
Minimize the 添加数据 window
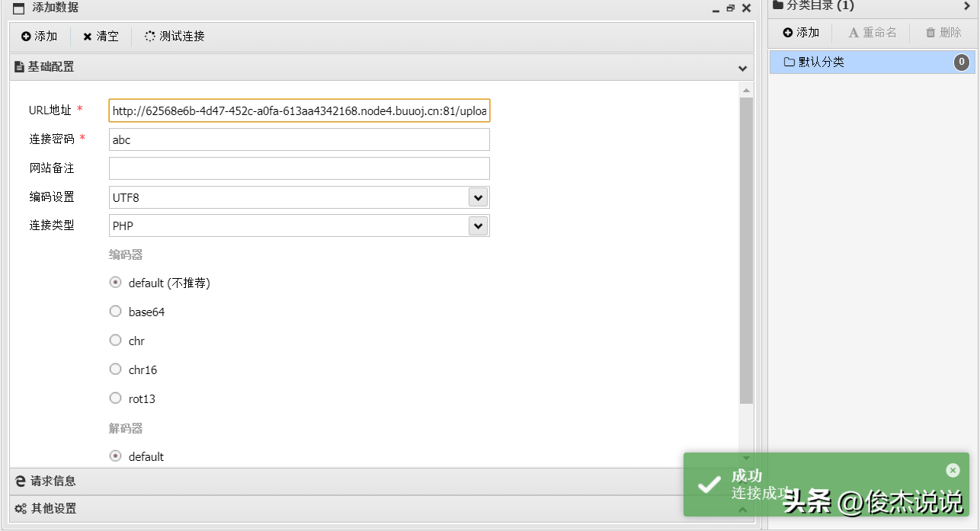tap(716, 9)
